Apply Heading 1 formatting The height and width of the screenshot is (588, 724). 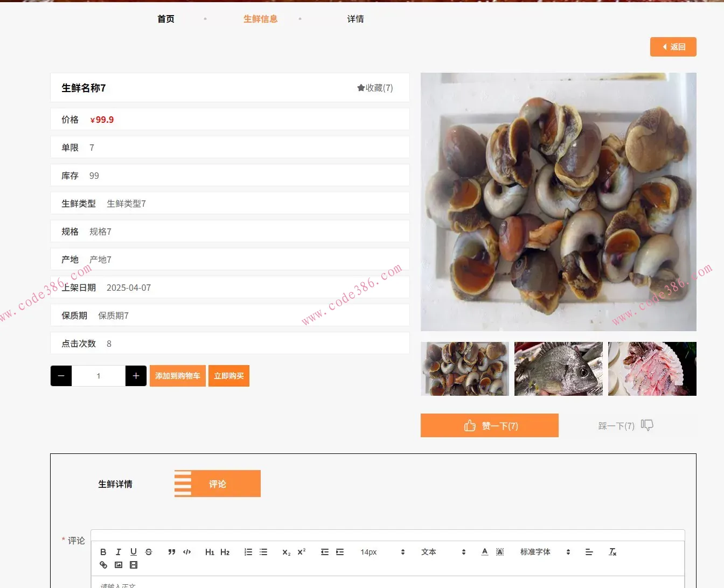tap(210, 552)
